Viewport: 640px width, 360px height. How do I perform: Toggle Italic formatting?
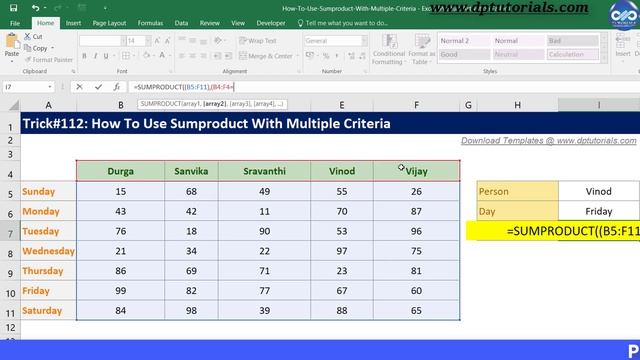coord(95,56)
